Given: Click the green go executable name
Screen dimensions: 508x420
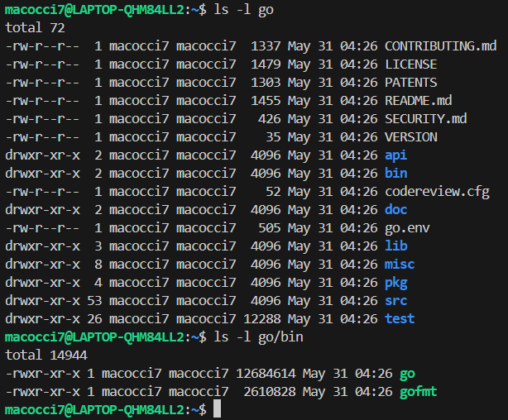Looking at the screenshot, I should coord(407,374).
